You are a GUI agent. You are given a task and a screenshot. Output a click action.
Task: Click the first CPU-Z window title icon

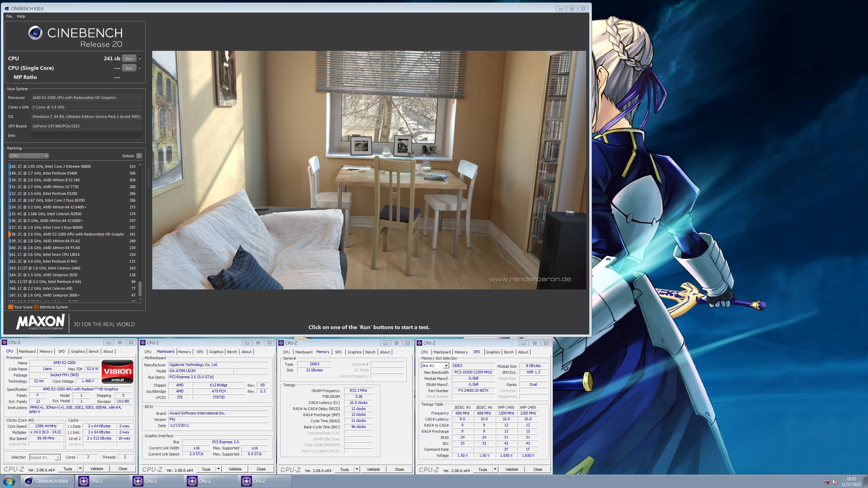(4, 342)
